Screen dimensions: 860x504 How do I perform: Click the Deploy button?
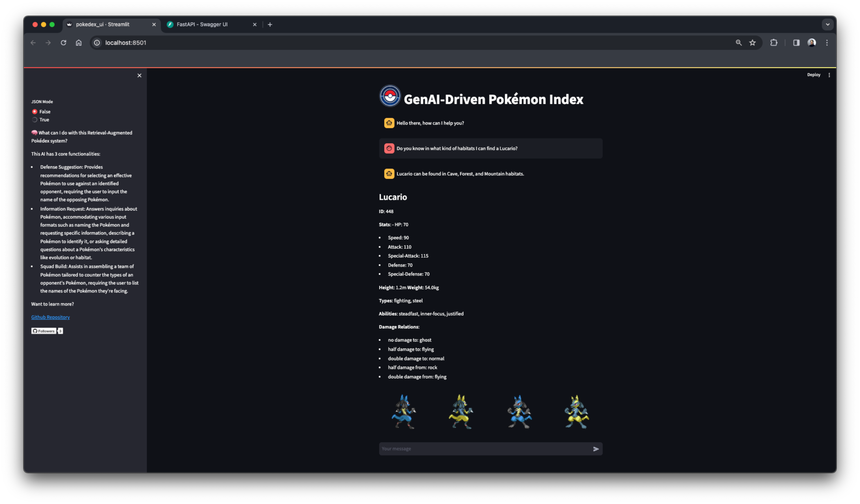[814, 75]
